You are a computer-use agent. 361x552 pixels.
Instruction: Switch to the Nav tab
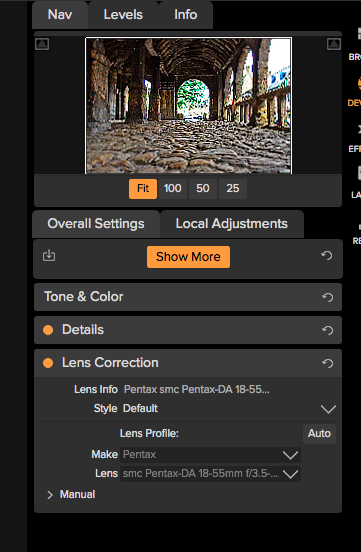(60, 15)
